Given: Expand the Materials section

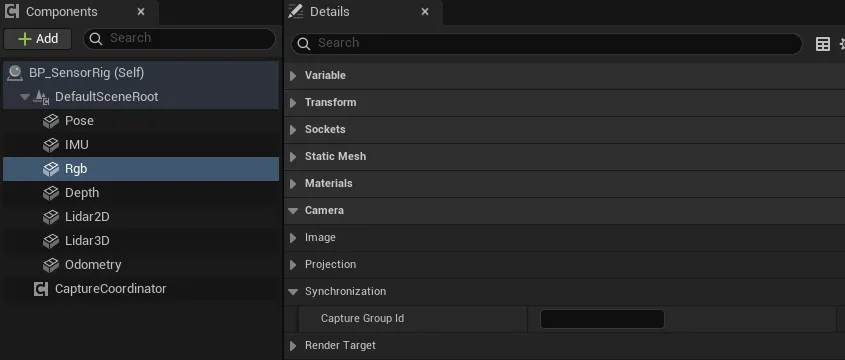Looking at the screenshot, I should tap(293, 184).
